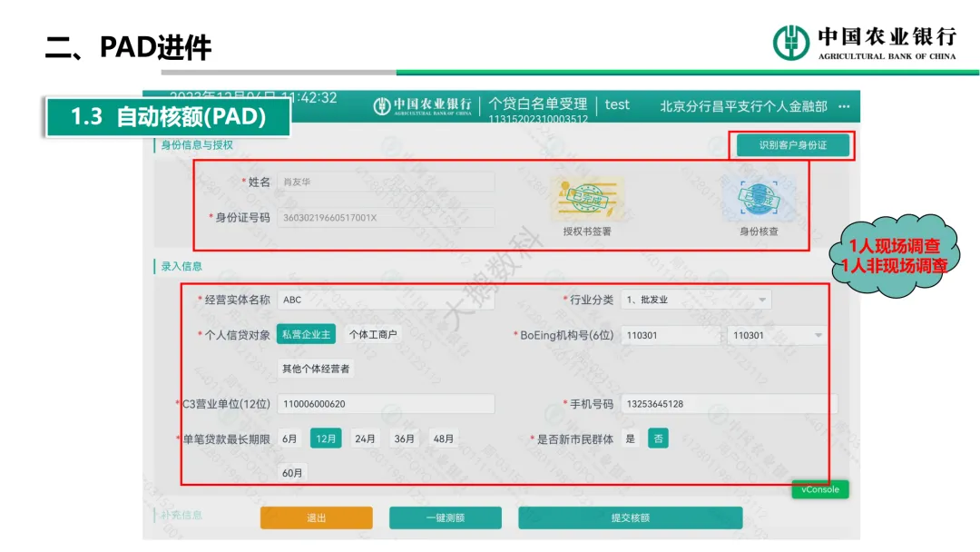Select 12月 loan term
980x552 pixels.
[x=326, y=439]
